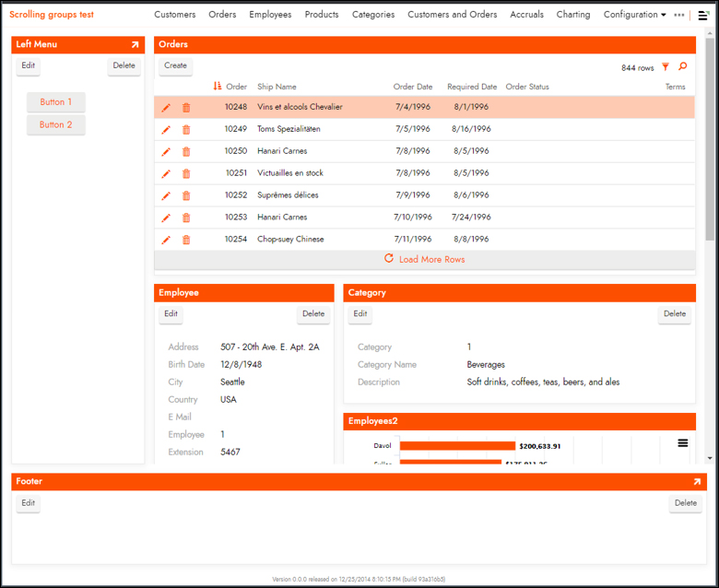
Task: Click the sort icon beside the Order column
Action: point(218,87)
